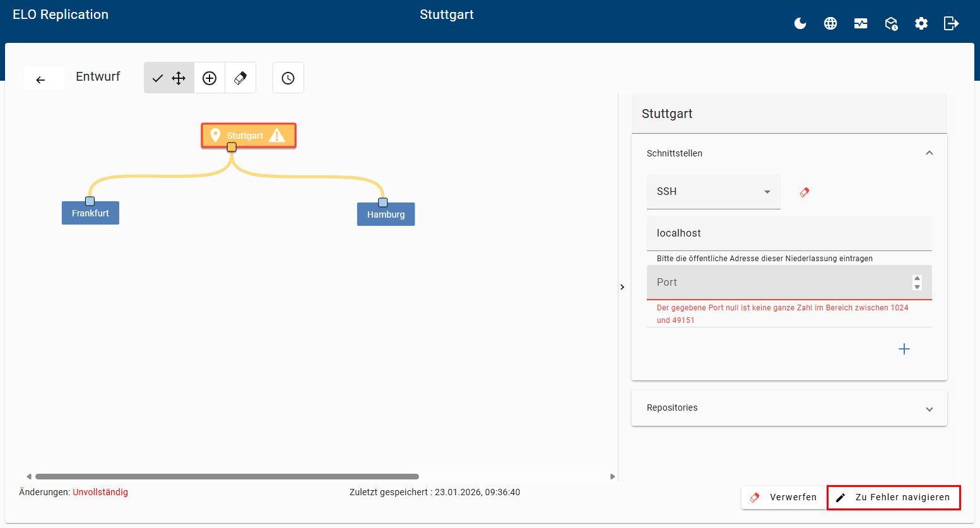The image size is (980, 528).
Task: Open the system monitoring pulse icon
Action: click(x=861, y=23)
